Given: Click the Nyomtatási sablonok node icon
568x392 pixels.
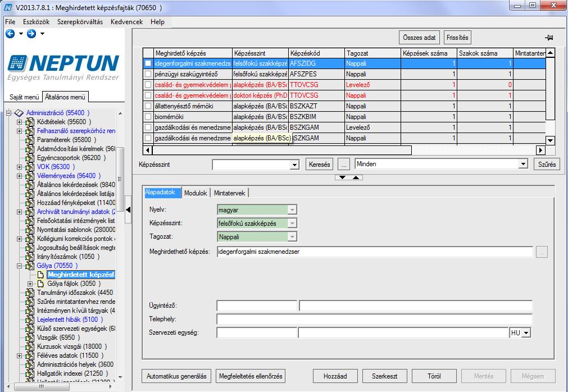Looking at the screenshot, I should click(30, 230).
